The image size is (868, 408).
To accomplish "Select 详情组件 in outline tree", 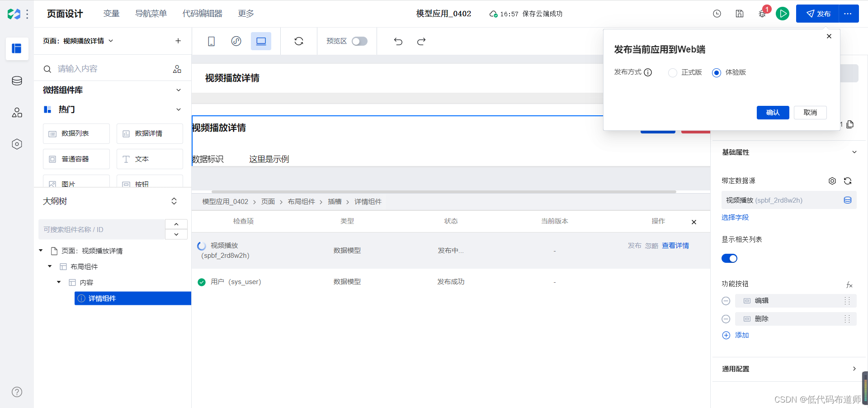I will pyautogui.click(x=133, y=299).
